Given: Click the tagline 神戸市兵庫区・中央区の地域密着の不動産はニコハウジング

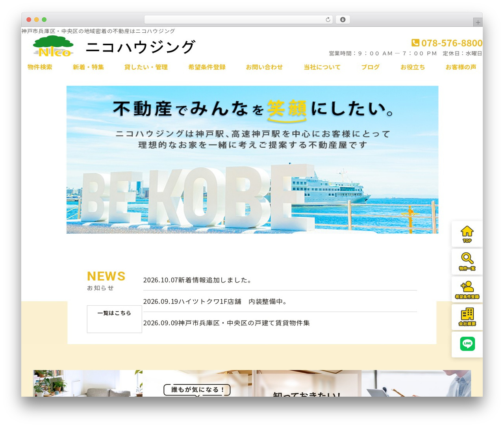Looking at the screenshot, I should click(98, 31).
